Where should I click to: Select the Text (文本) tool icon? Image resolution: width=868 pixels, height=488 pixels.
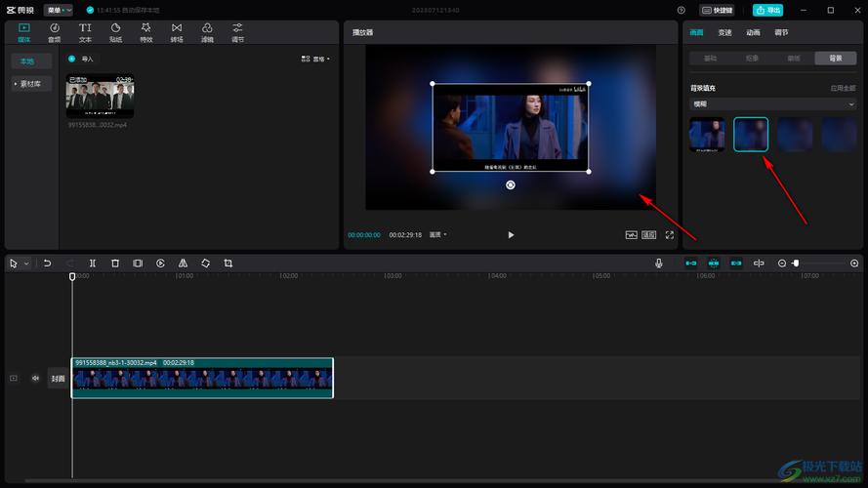pyautogui.click(x=85, y=32)
